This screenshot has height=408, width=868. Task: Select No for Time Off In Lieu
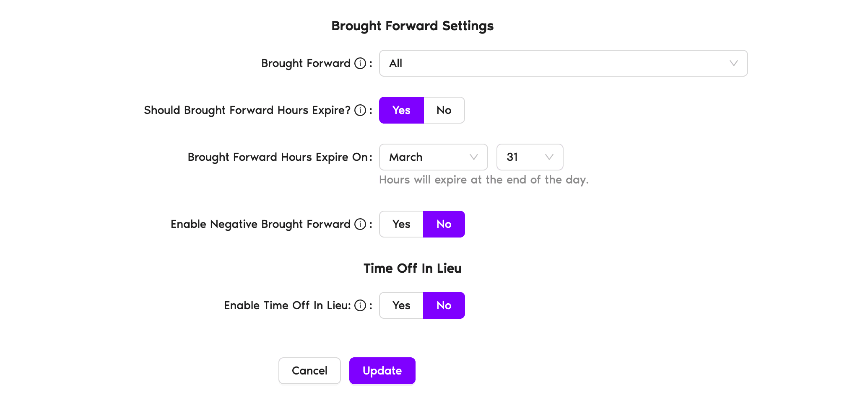(x=444, y=305)
